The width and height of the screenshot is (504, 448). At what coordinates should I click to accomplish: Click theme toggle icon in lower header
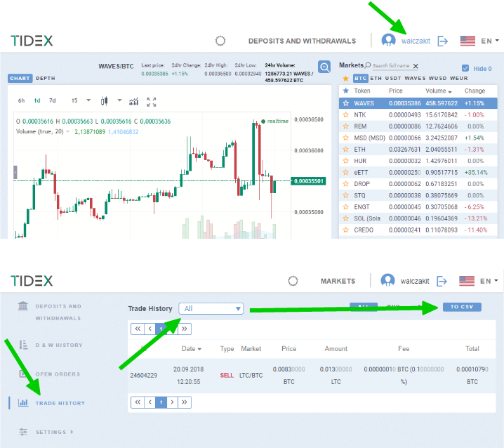(293, 281)
